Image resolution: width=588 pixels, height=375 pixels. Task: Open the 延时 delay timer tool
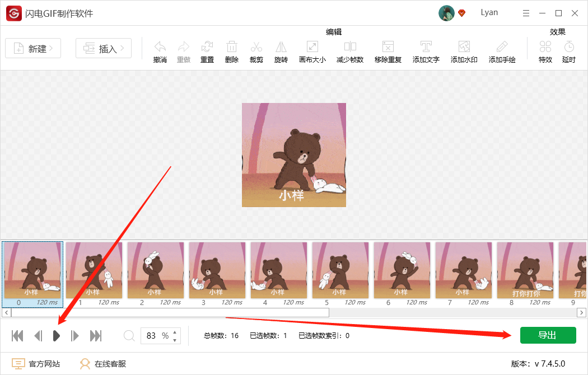pos(569,47)
